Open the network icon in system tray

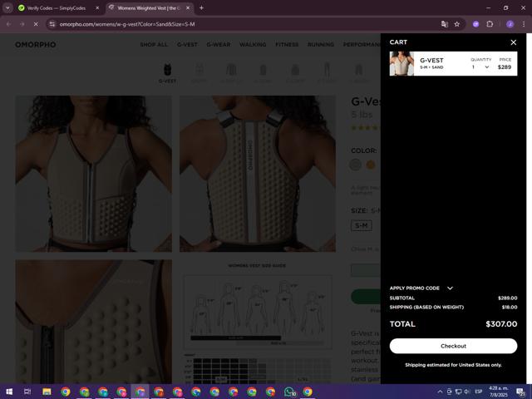pyautogui.click(x=458, y=392)
